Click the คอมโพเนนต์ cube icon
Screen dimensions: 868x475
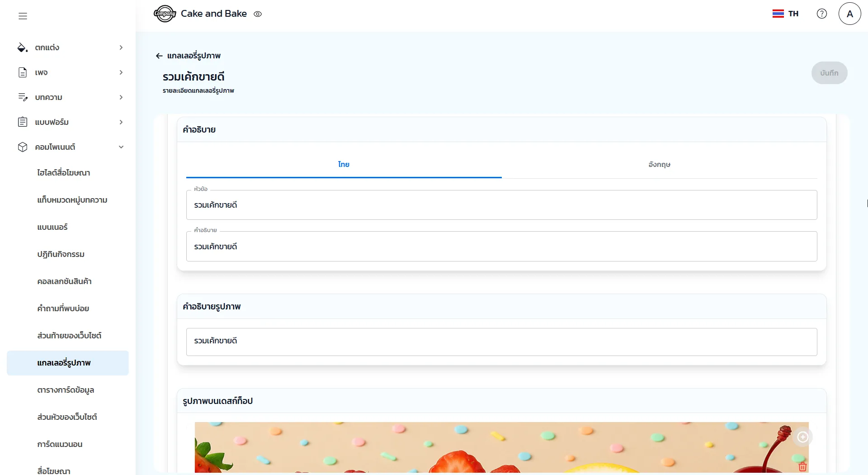[22, 147]
